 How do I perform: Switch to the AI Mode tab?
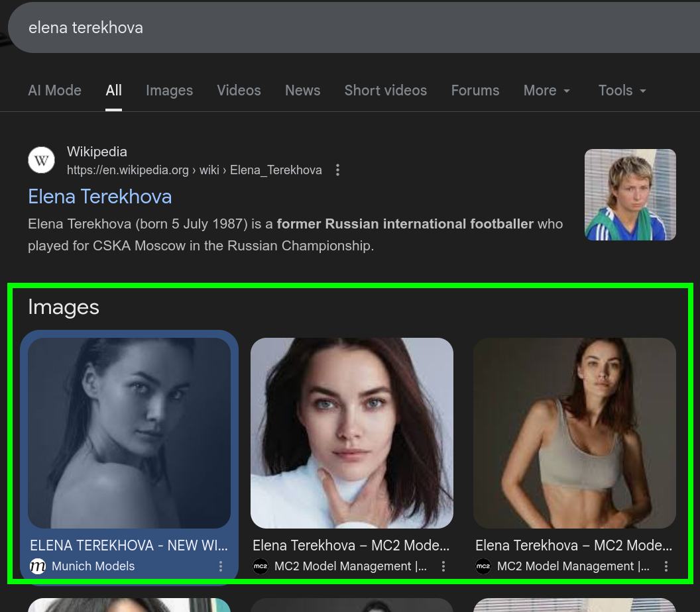[x=54, y=91]
